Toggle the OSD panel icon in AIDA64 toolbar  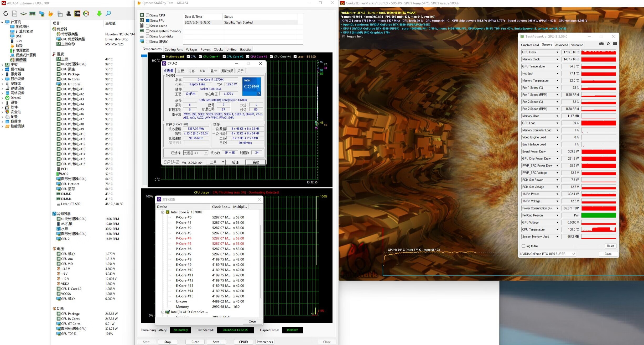tap(77, 13)
